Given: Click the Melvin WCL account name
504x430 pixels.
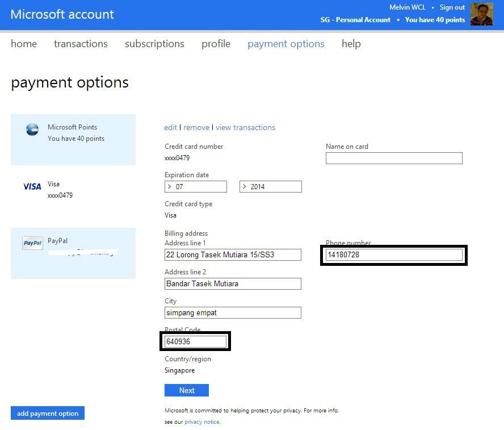Looking at the screenshot, I should (x=408, y=7).
